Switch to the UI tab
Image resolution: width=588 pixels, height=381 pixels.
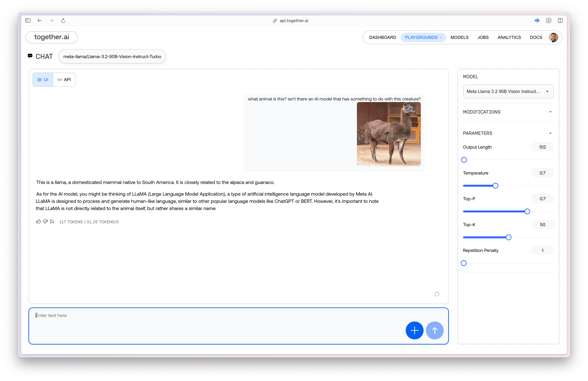(43, 80)
